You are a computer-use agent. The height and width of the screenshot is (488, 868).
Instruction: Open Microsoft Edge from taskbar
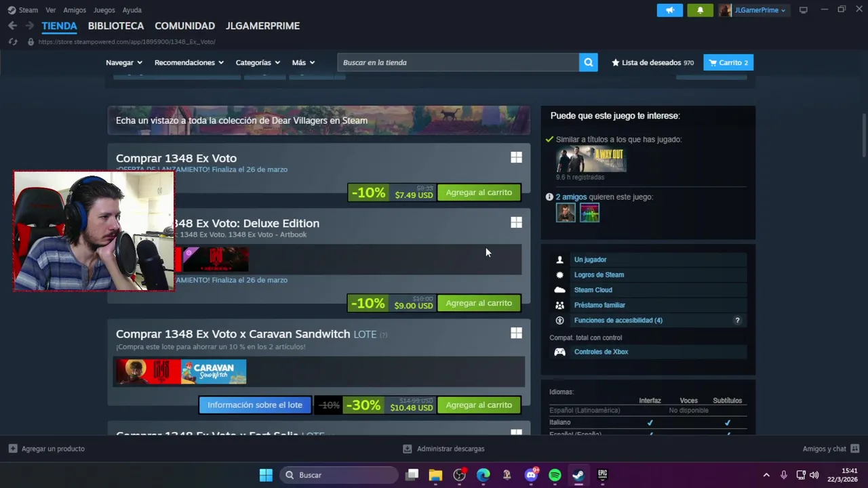(x=483, y=475)
